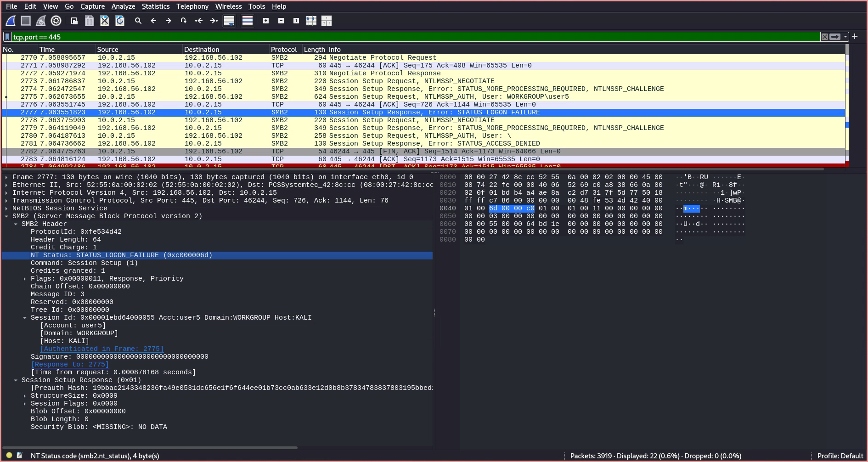Follow the 'Authenticated in Frame: 2775' link
868x462 pixels.
(x=102, y=349)
